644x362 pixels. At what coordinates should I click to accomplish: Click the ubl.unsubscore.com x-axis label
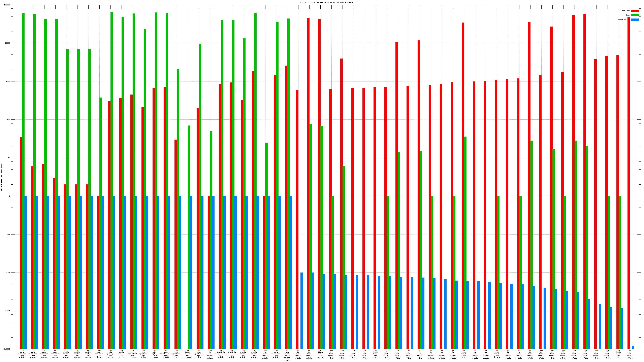point(166,354)
